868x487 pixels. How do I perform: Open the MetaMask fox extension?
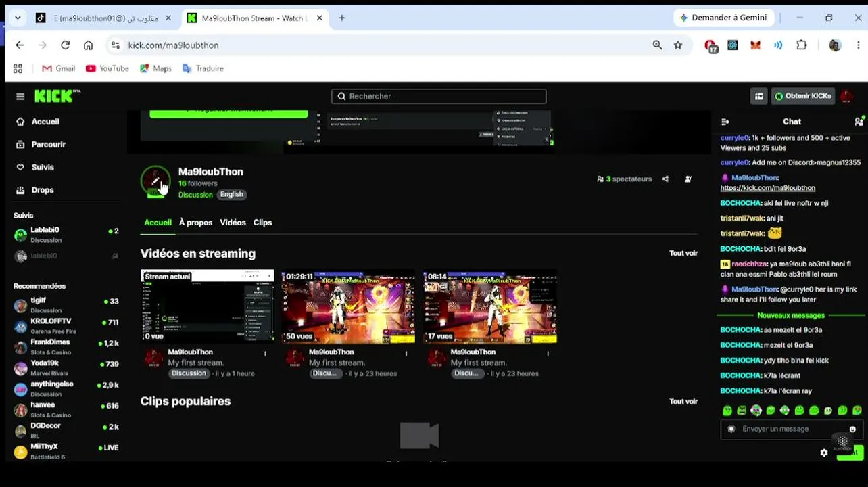[x=756, y=45]
